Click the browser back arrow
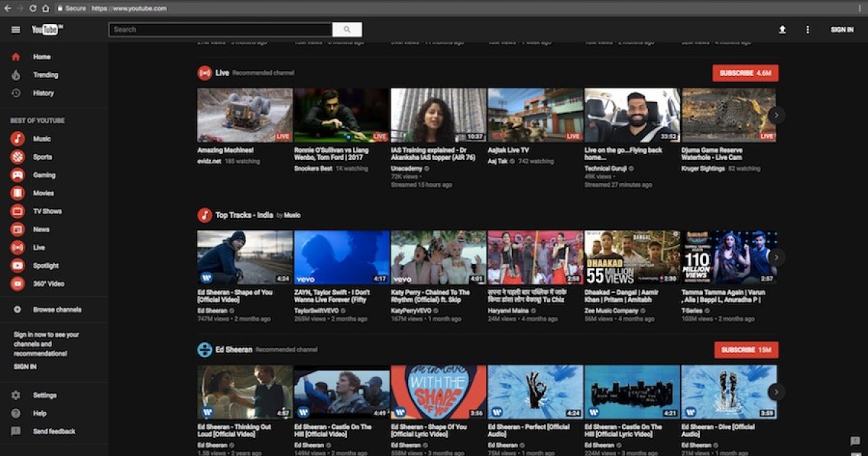Viewport: 868px width, 456px height. 7,8
